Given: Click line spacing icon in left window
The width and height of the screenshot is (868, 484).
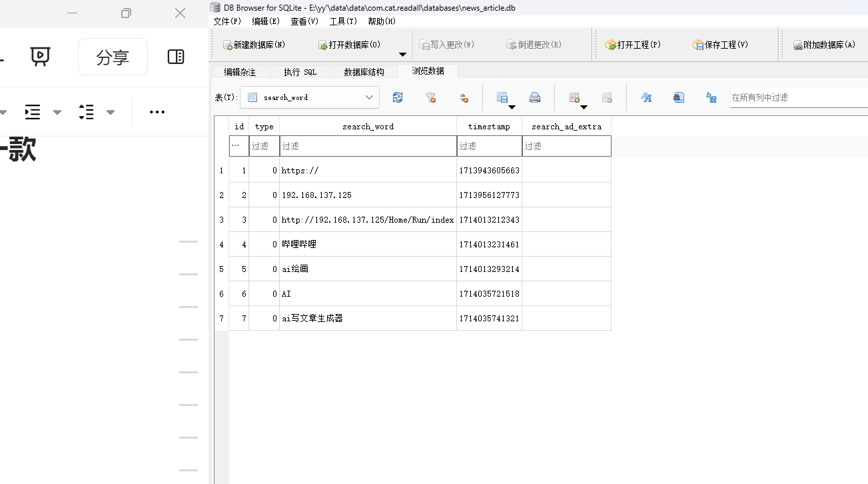Looking at the screenshot, I should (86, 112).
